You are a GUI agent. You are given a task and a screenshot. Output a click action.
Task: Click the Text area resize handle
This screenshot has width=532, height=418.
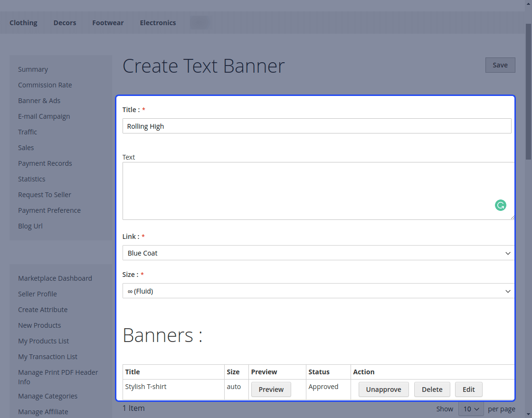pos(513,218)
